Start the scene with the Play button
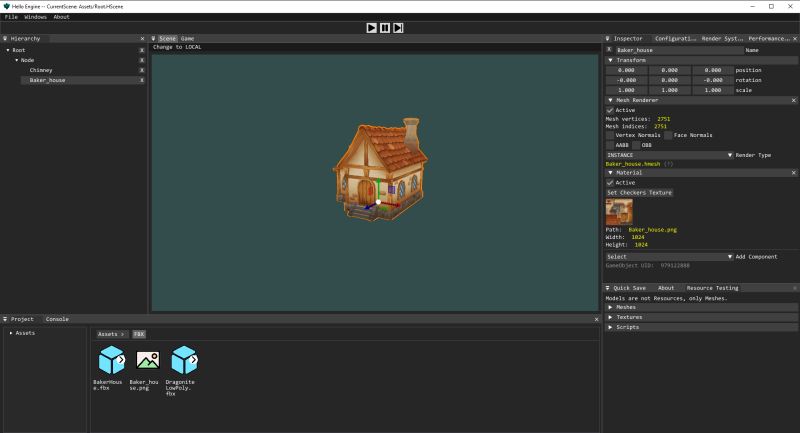Screen dimensions: 800x433 click(x=371, y=28)
